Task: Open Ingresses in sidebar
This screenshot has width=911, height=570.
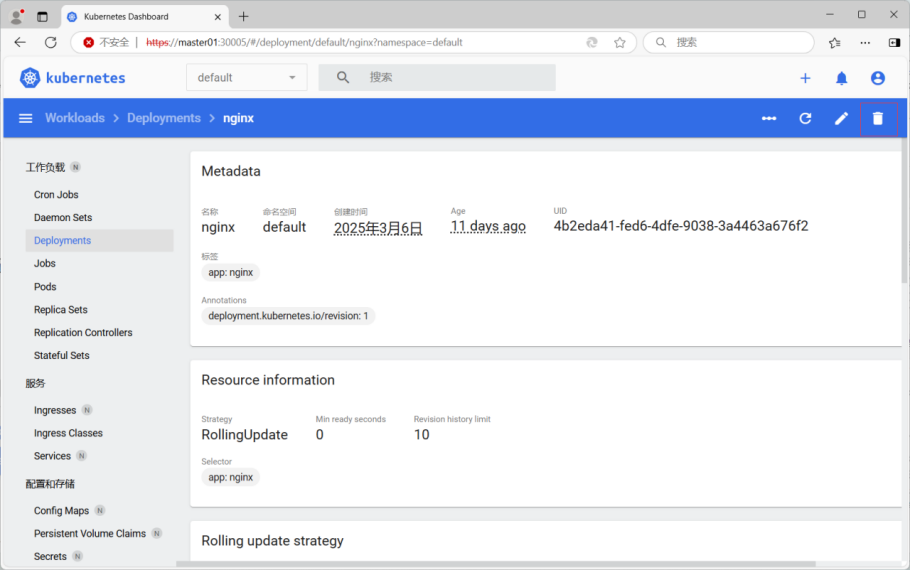Action: point(55,410)
